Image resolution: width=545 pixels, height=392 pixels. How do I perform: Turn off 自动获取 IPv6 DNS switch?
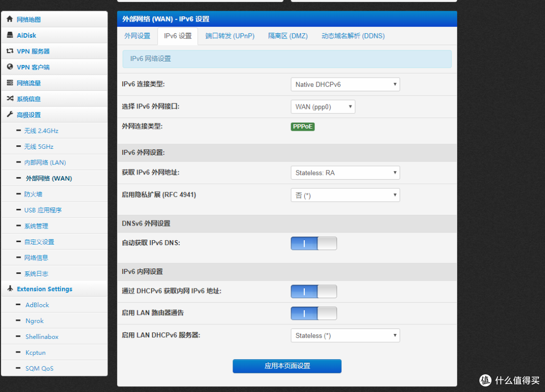coord(313,243)
